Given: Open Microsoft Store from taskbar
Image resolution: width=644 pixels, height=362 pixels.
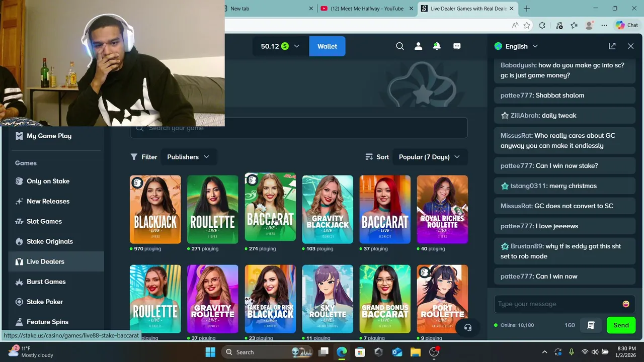Looking at the screenshot, I should [x=360, y=352].
